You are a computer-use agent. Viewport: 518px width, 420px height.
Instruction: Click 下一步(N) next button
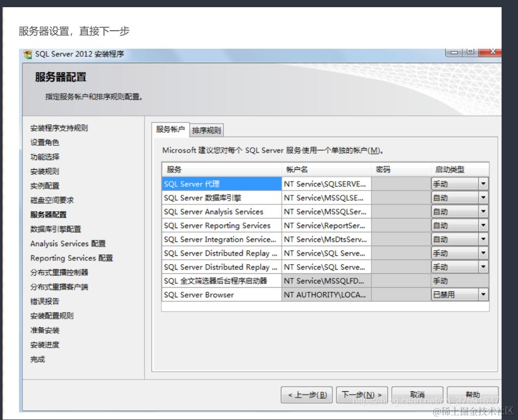(362, 395)
